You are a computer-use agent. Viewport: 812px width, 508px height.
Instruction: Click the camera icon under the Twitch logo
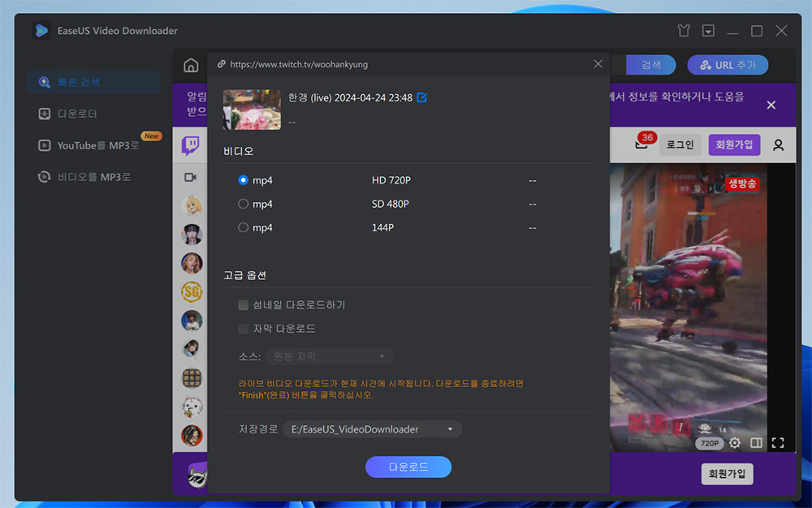[190, 178]
